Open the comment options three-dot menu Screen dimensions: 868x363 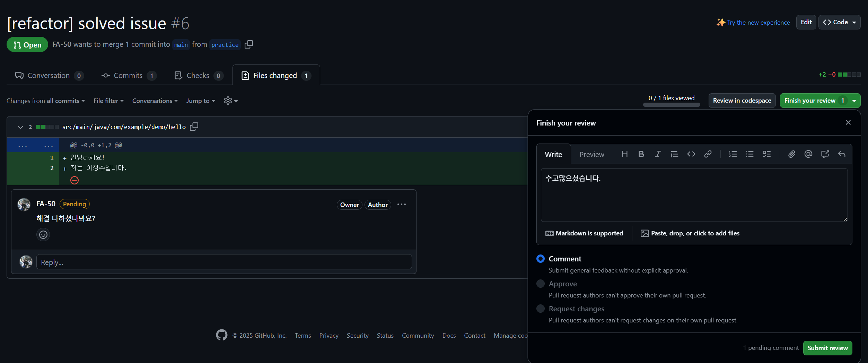point(402,205)
